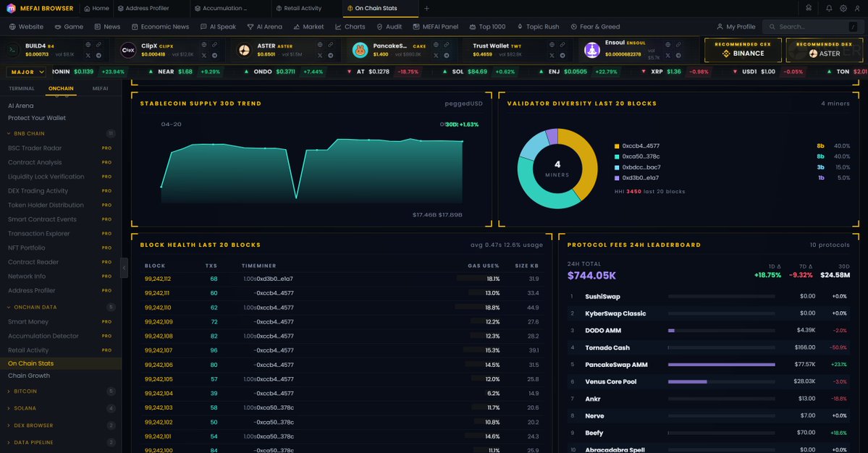
Task: Click block number 99,242,112
Action: pos(158,279)
